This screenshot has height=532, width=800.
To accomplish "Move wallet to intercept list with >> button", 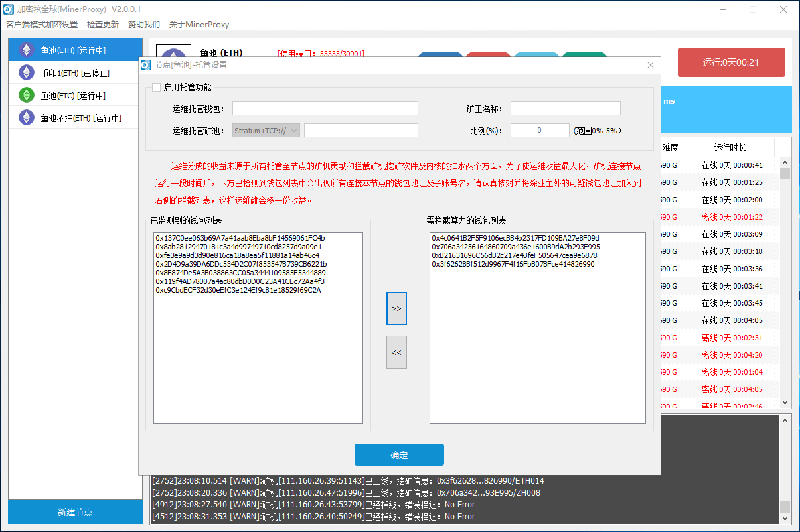I will click(x=396, y=309).
